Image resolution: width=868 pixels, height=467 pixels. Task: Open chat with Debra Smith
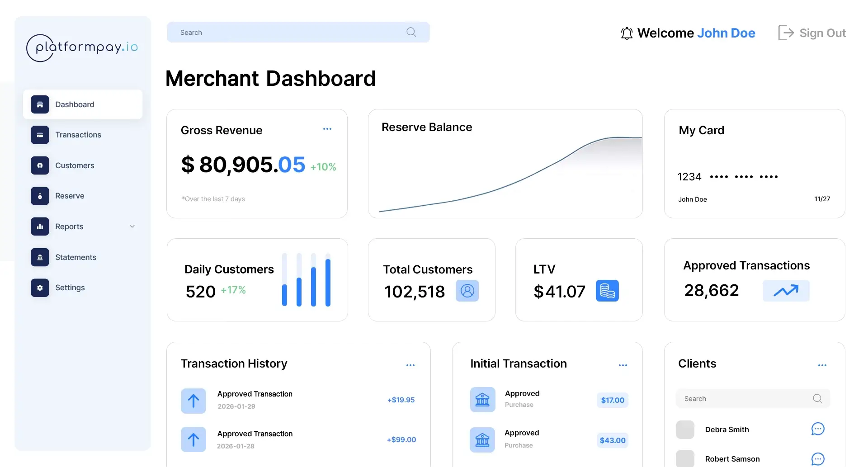[818, 429]
